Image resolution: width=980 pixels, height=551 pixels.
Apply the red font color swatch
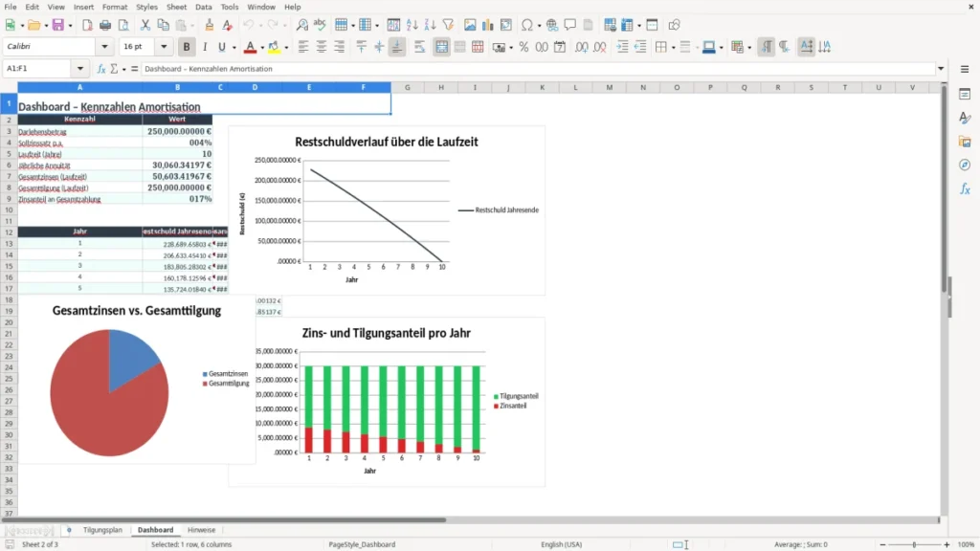(250, 47)
